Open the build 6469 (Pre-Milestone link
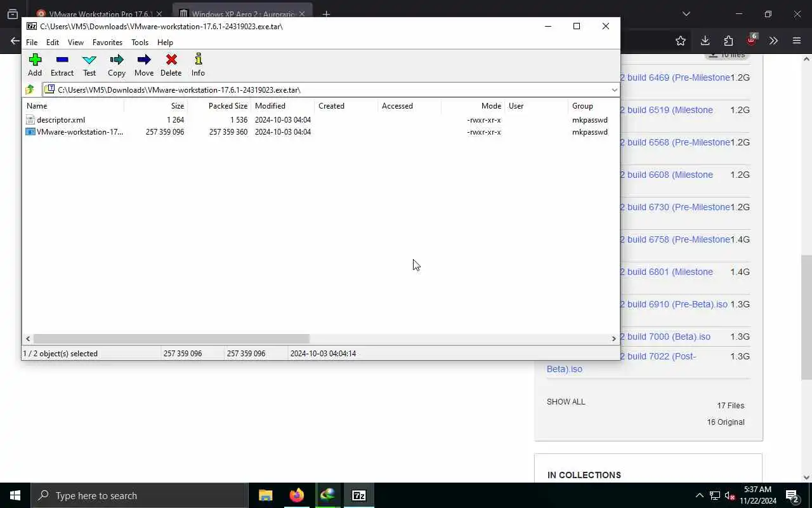Viewport: 812px width, 508px height. (675, 77)
